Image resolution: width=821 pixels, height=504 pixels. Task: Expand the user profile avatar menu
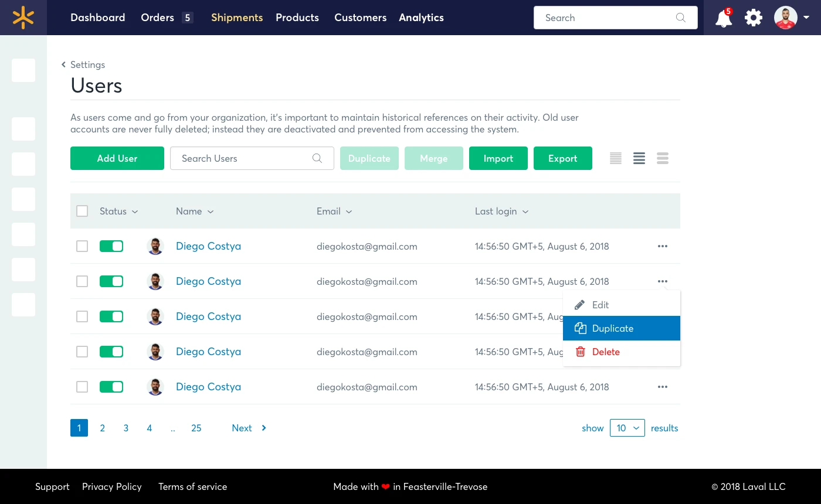(791, 18)
